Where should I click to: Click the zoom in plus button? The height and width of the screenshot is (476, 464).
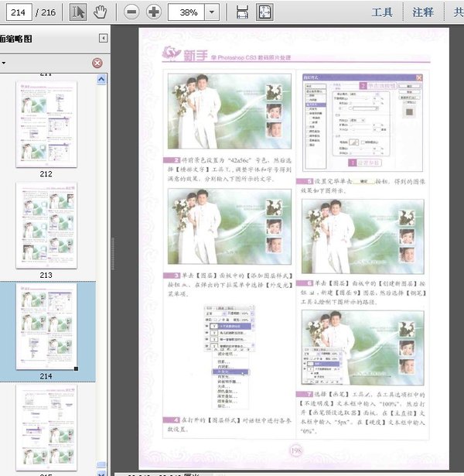(x=154, y=12)
